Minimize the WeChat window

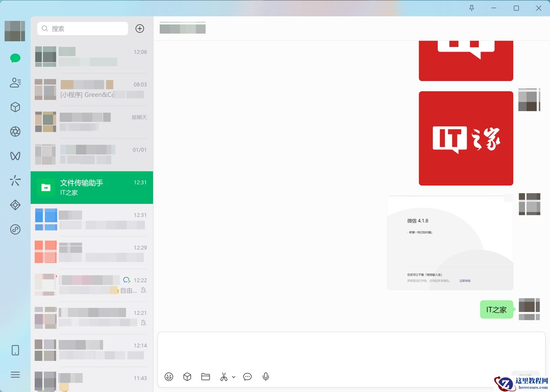pyautogui.click(x=494, y=8)
